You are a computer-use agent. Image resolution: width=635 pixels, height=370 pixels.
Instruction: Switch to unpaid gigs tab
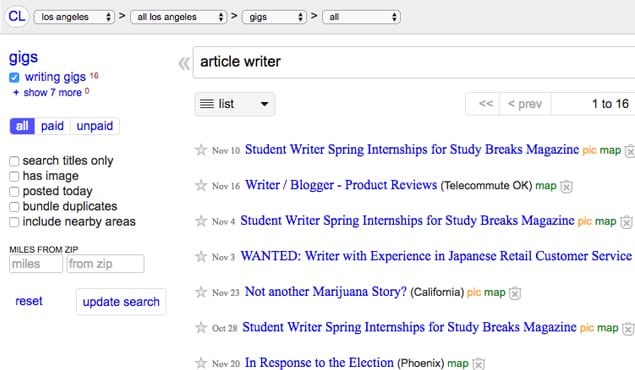95,126
